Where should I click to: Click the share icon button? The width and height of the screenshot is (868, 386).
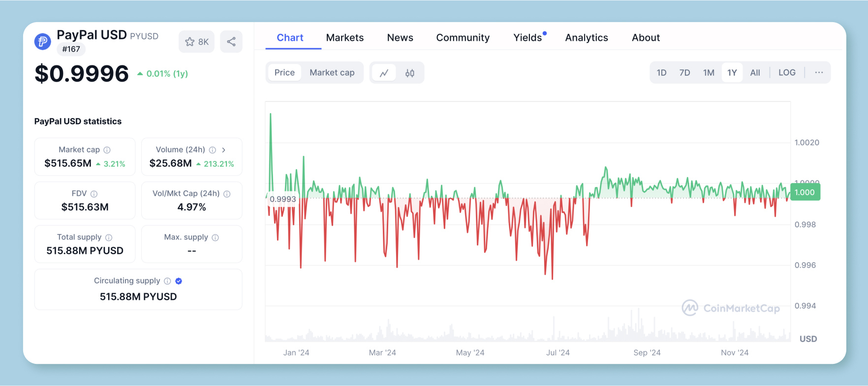coord(231,42)
